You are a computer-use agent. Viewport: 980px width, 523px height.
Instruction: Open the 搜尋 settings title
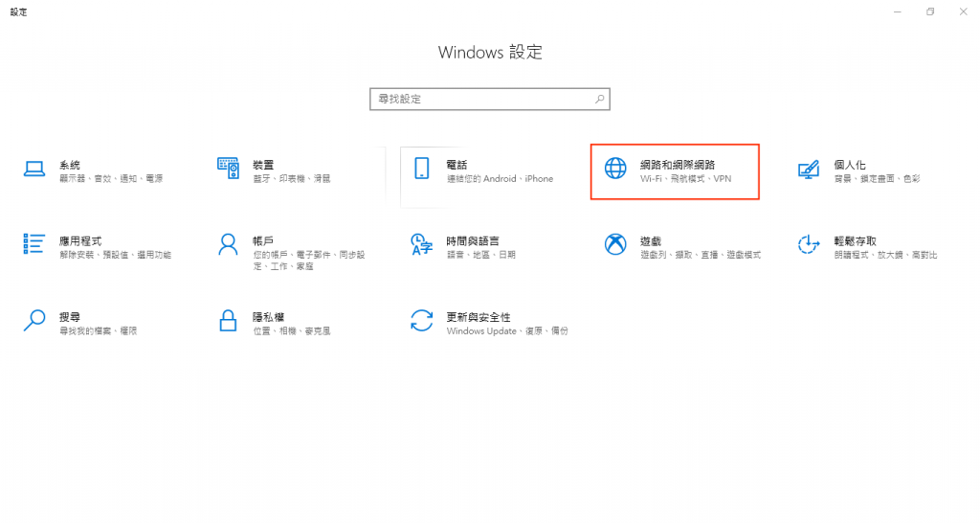click(70, 317)
